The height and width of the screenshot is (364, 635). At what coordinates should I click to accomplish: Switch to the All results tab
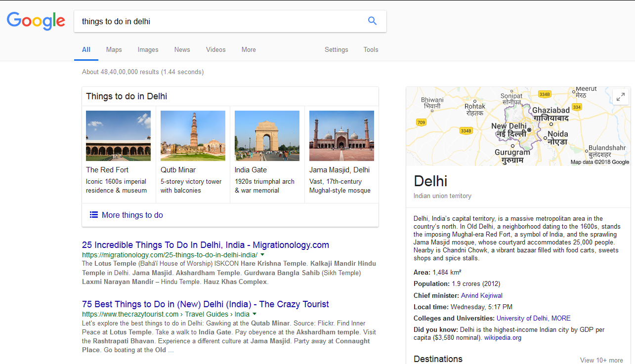86,49
